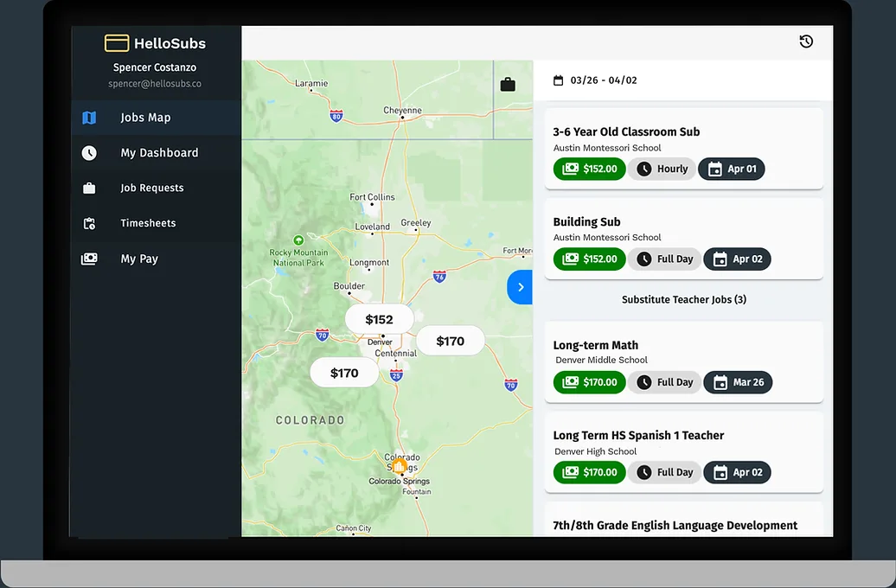Click the Cheyenne label on the map
This screenshot has height=588, width=896.
click(402, 111)
